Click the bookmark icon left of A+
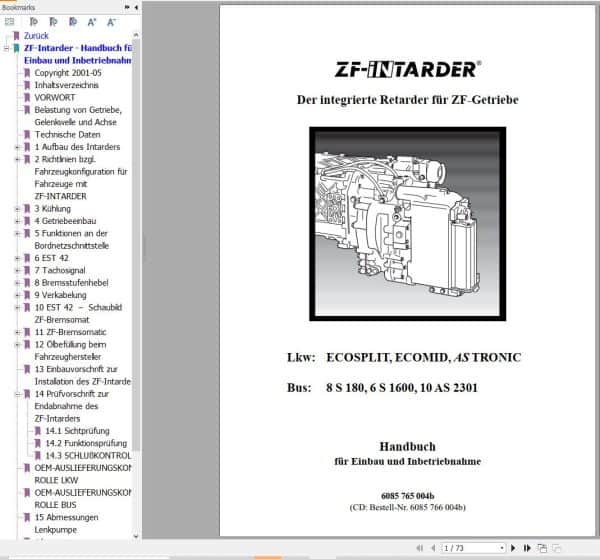This screenshot has width=600, height=559. (73, 22)
